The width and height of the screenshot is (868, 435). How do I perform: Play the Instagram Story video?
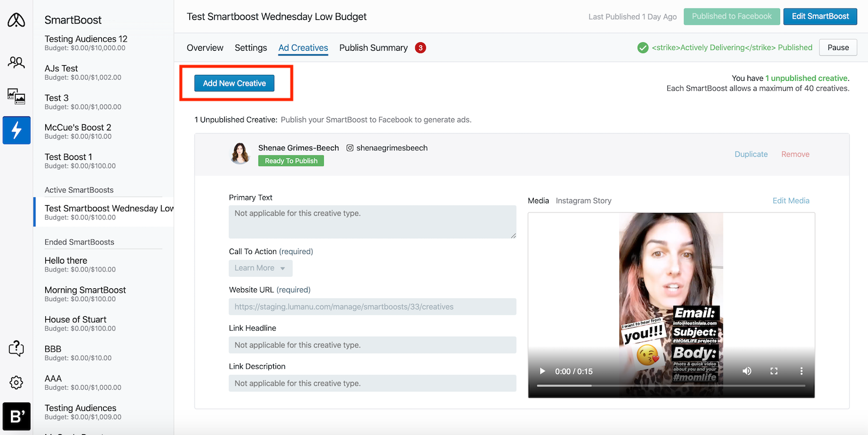coord(542,371)
